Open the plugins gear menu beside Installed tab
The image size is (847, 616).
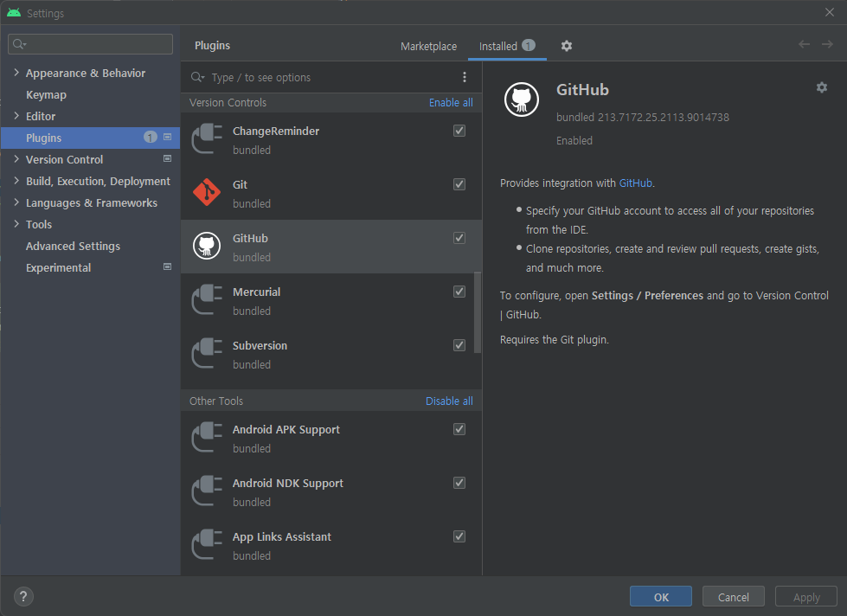pyautogui.click(x=566, y=46)
